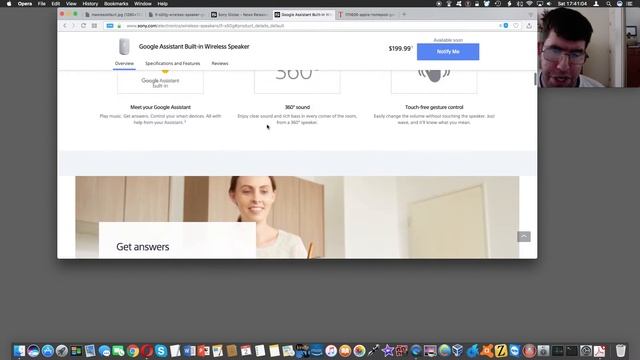640x360 pixels.
Task: Open Calendar from the dock
Action: 246,351
